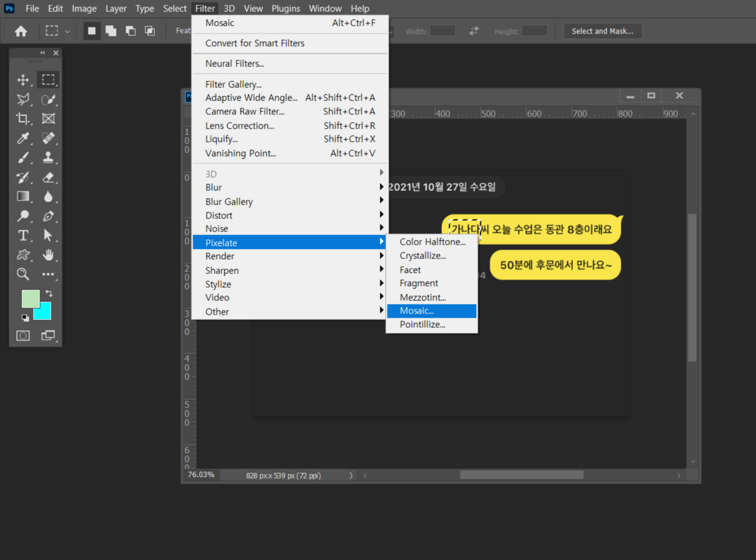The image size is (756, 560).
Task: Choose Convert for Smart Filters
Action: point(290,43)
